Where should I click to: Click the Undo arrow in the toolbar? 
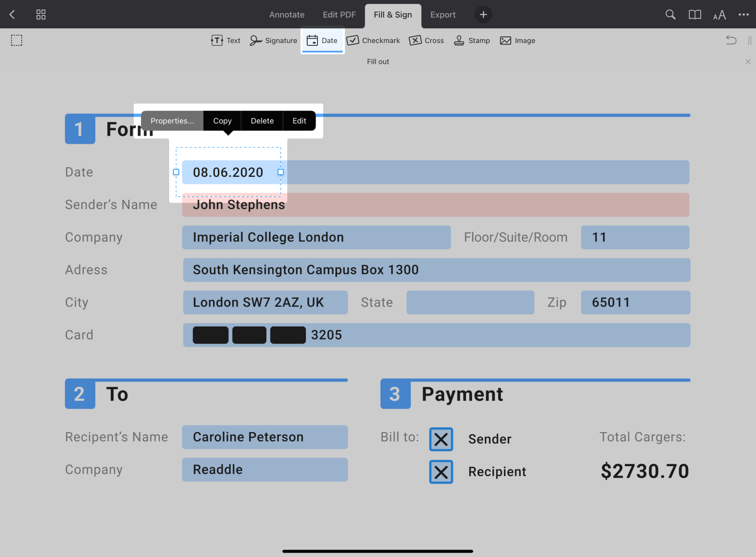click(x=731, y=40)
